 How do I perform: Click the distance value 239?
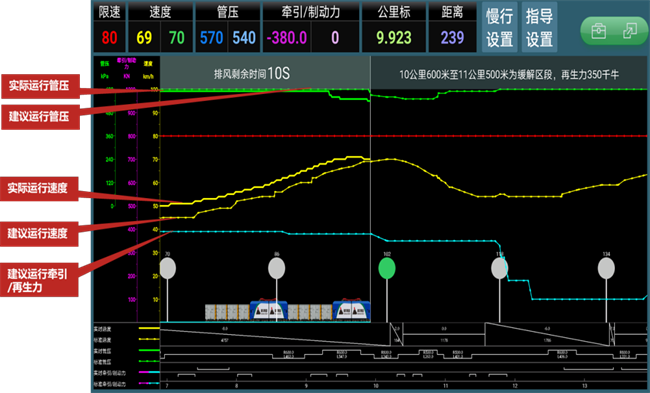(x=452, y=38)
